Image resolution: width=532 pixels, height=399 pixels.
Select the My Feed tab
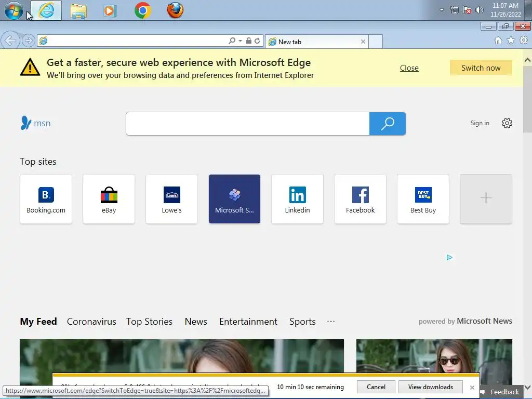38,321
